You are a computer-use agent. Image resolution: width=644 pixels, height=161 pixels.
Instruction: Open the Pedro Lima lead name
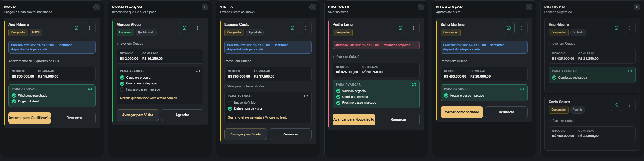click(x=342, y=25)
